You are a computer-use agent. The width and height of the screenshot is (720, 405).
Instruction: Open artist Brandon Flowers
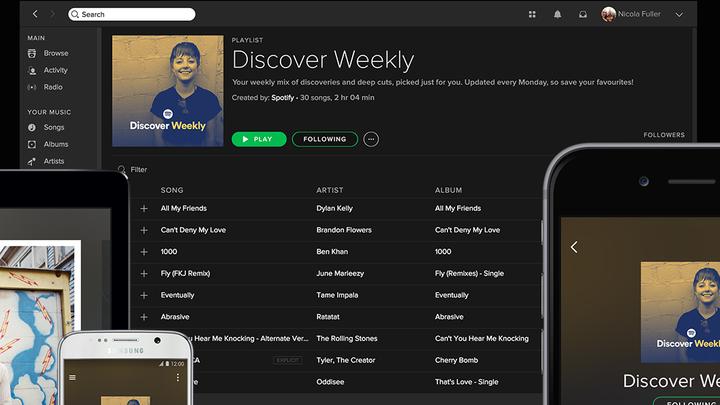coord(344,230)
